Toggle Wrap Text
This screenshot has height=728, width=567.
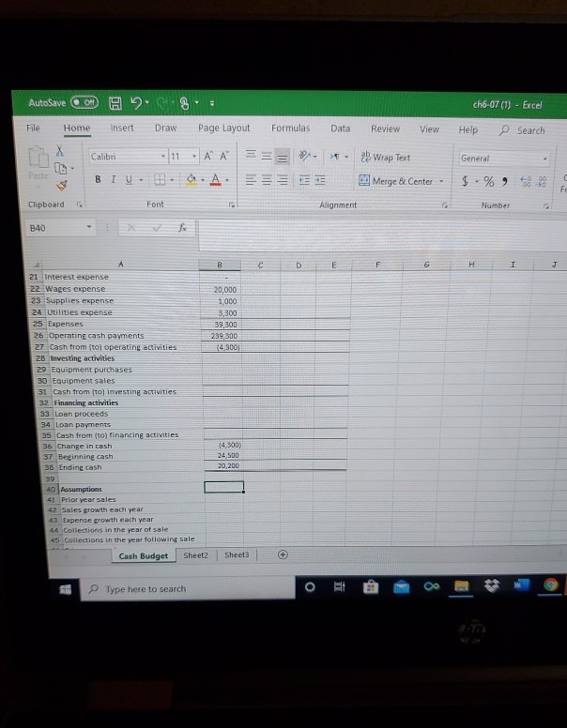(385, 158)
